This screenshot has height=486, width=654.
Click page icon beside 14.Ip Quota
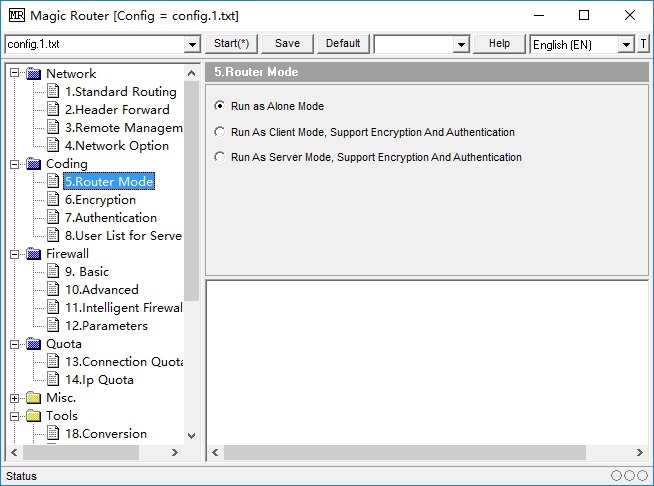tap(53, 380)
